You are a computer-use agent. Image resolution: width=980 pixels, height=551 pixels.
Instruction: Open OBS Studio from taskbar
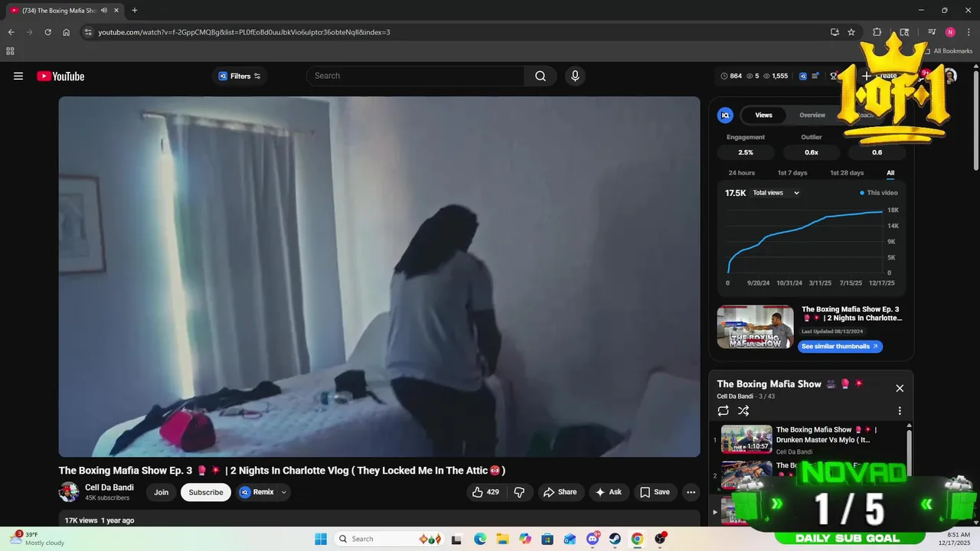pyautogui.click(x=660, y=539)
